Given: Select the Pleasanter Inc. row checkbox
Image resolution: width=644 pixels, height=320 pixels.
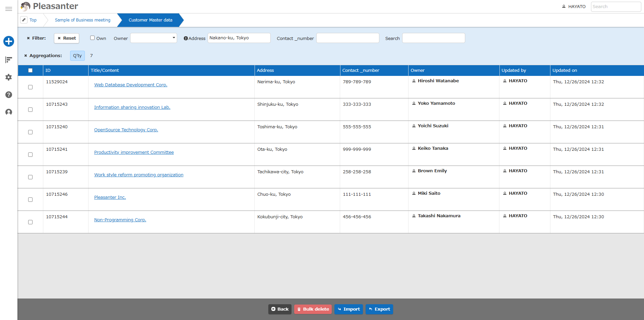Looking at the screenshot, I should coord(30,200).
